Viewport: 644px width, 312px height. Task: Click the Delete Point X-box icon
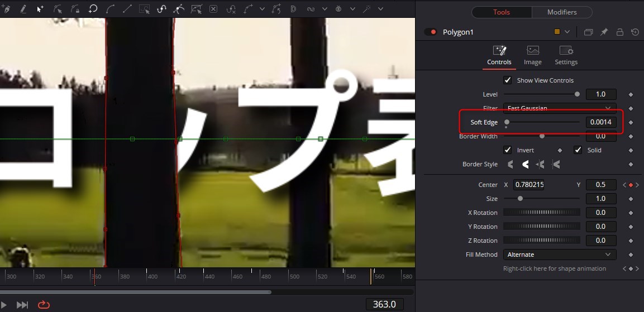(x=213, y=8)
